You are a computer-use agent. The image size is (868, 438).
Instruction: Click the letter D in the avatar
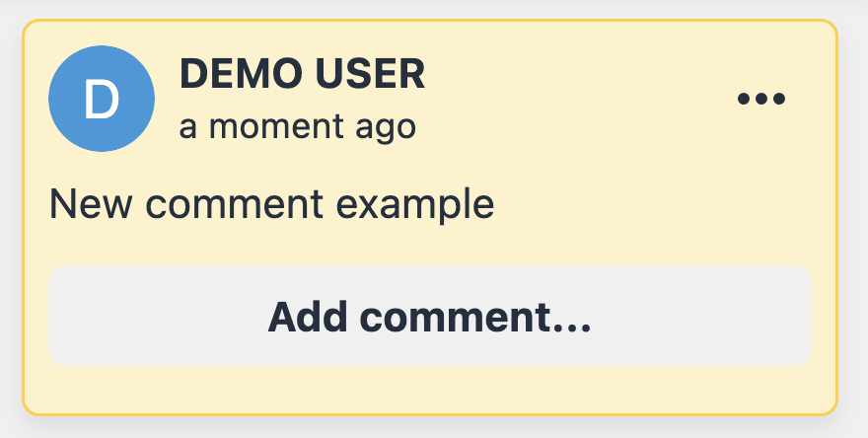click(102, 100)
